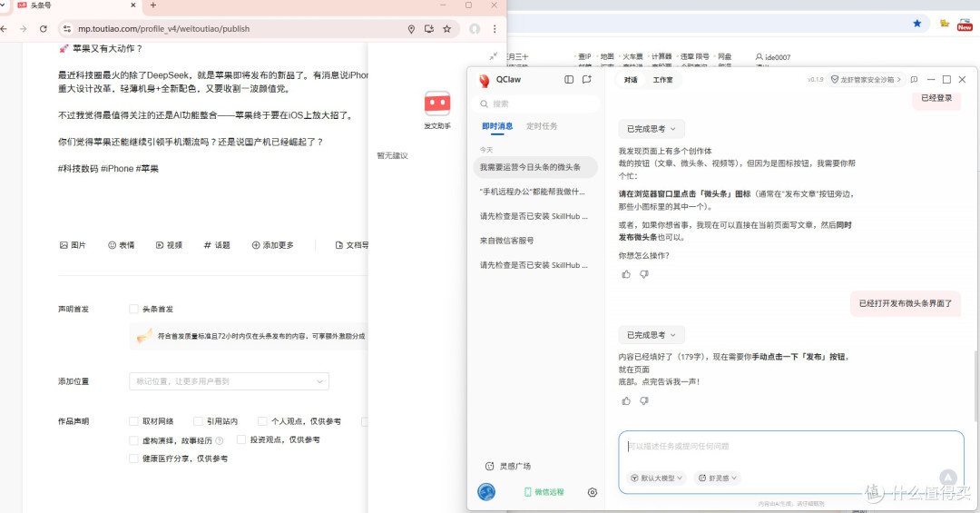This screenshot has height=513, width=980.
Task: Click the #科技数码 hashtag in post
Action: (x=78, y=168)
